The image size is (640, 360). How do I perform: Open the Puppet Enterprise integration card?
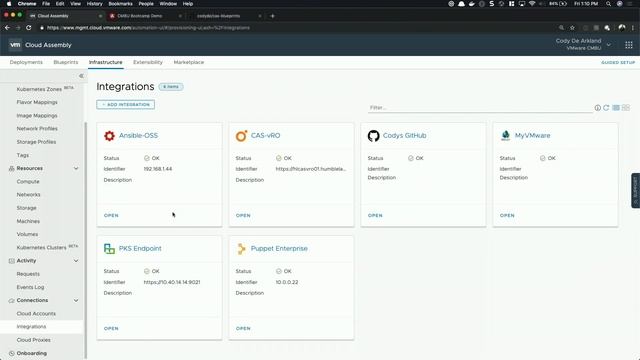pyautogui.click(x=243, y=329)
